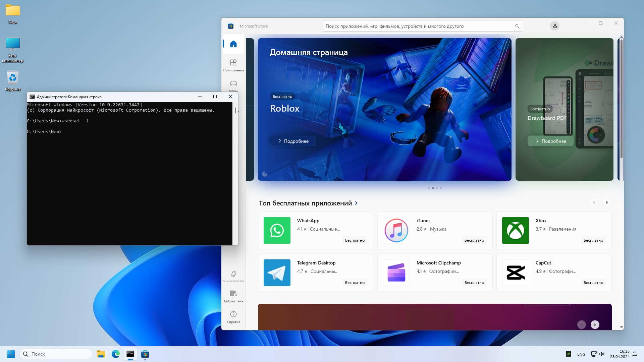The image size is (644, 362).
Task: Click Бесплатно button for iTunes
Action: (474, 240)
